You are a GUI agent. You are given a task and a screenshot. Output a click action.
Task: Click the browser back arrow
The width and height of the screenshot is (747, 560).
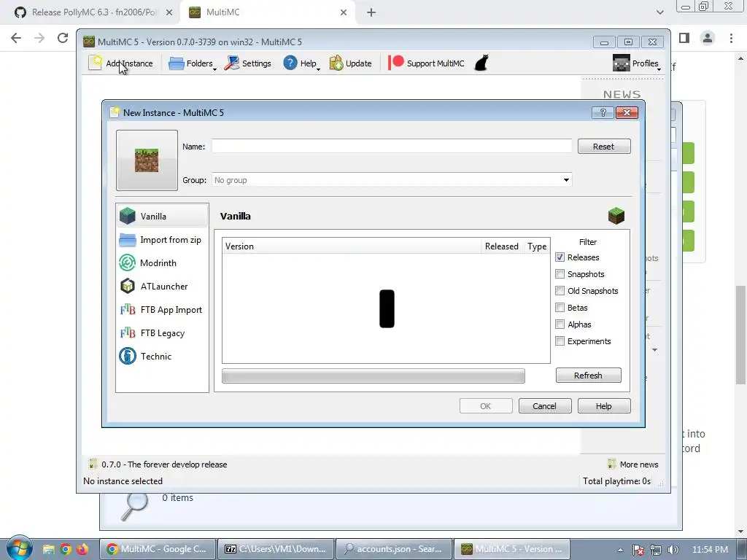pyautogui.click(x=16, y=38)
